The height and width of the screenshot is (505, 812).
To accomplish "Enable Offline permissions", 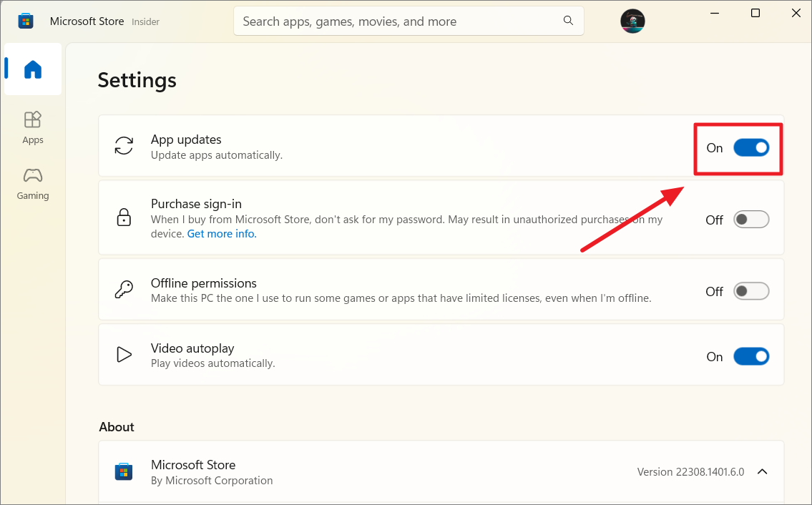I will [x=751, y=290].
